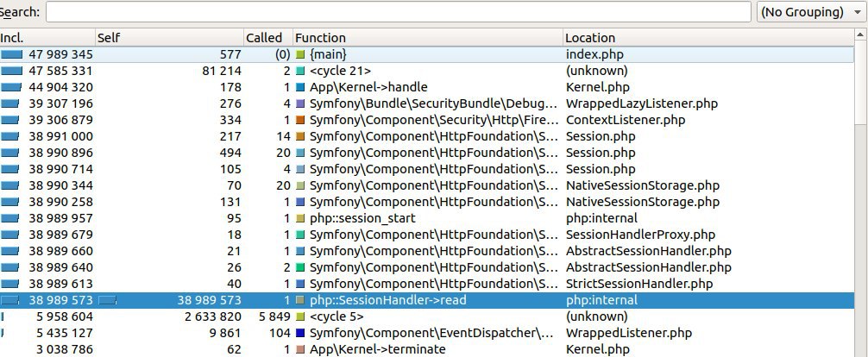Sort by the Self column header
The height and width of the screenshot is (357, 868).
tap(169, 38)
